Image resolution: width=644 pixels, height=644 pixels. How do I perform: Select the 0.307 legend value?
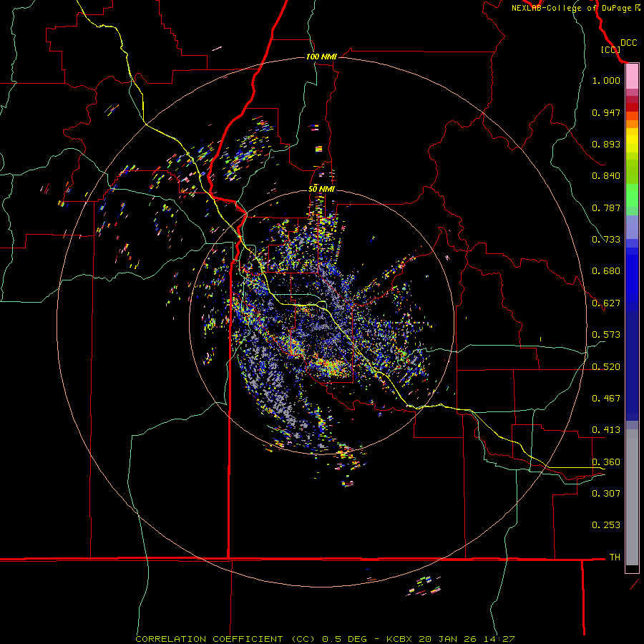pos(606,493)
